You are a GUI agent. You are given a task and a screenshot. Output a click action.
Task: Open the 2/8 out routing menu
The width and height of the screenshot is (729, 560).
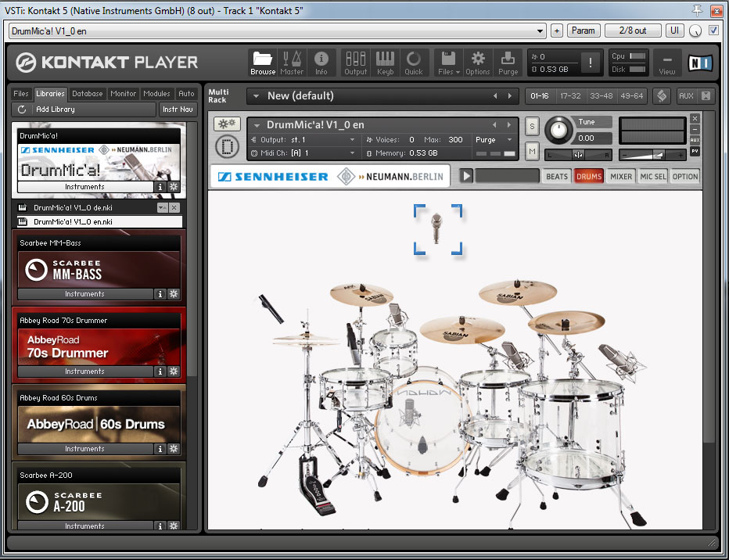coord(632,31)
